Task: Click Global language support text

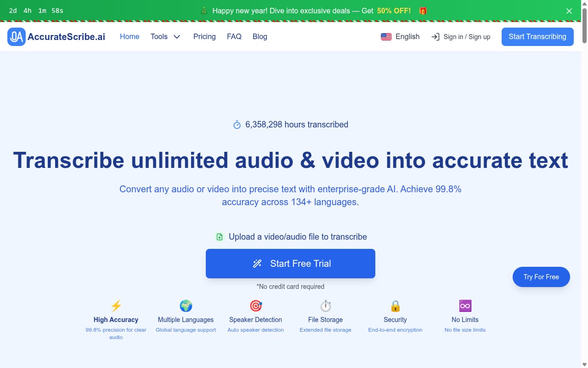Action: (x=186, y=330)
